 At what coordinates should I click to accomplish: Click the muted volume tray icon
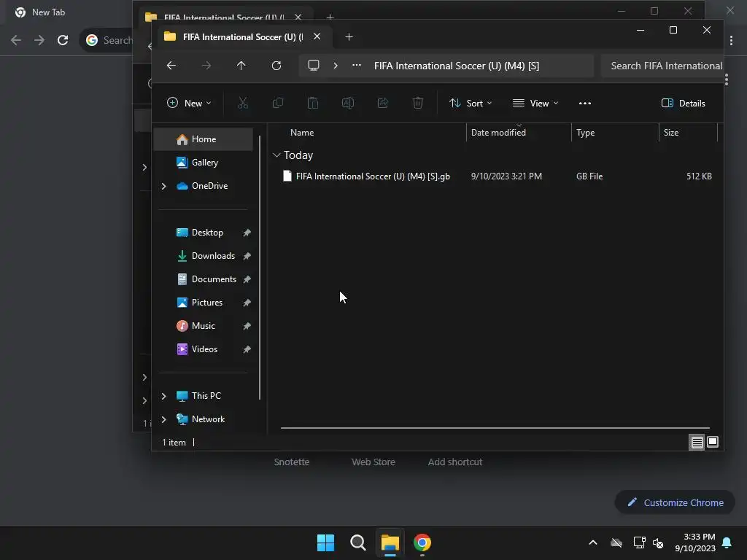(658, 542)
